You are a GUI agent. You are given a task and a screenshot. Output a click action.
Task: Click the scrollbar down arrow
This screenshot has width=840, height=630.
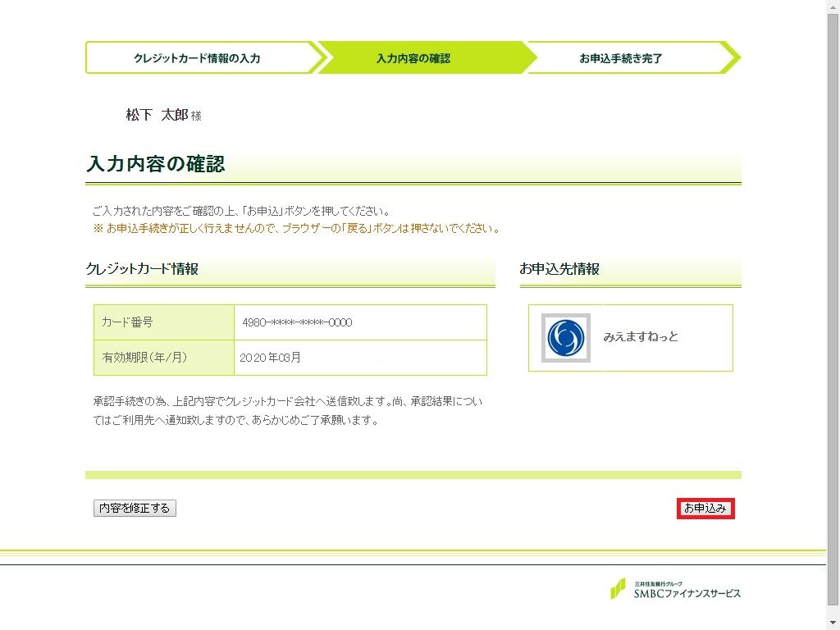point(833,623)
